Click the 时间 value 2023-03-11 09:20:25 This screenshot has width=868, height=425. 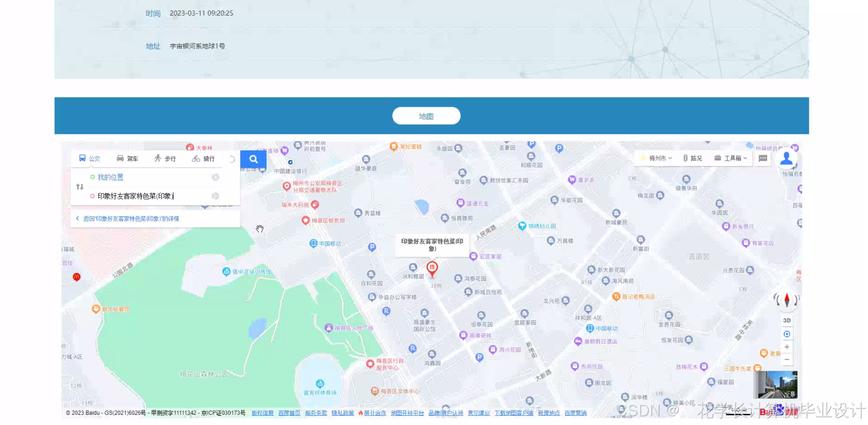(201, 13)
